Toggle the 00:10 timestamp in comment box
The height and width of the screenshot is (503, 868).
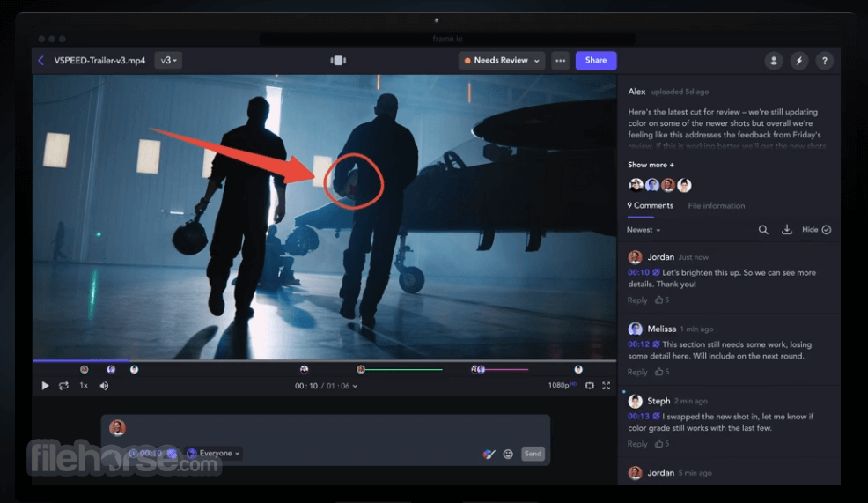tap(145, 453)
